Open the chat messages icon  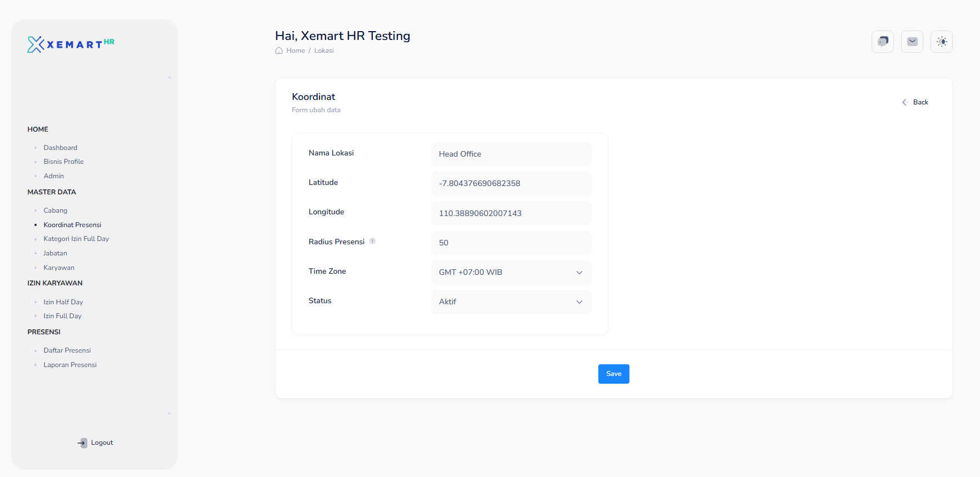pyautogui.click(x=882, y=42)
